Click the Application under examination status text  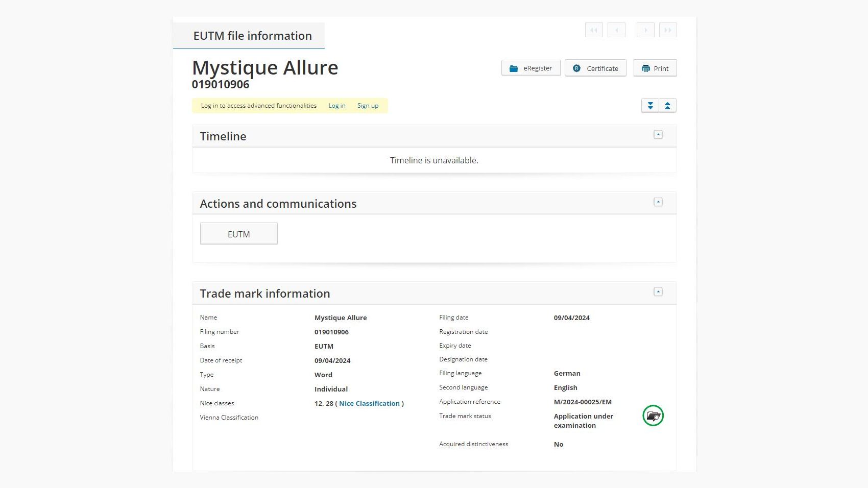[584, 421]
